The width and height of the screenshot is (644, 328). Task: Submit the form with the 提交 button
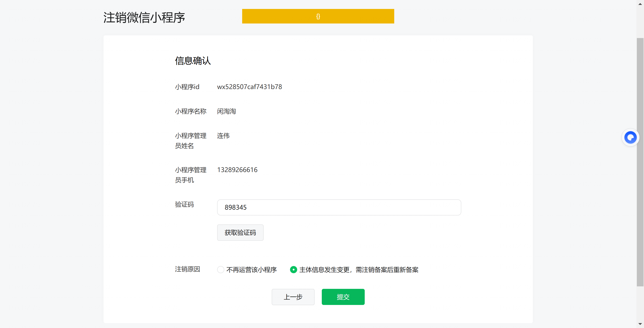[x=343, y=297]
